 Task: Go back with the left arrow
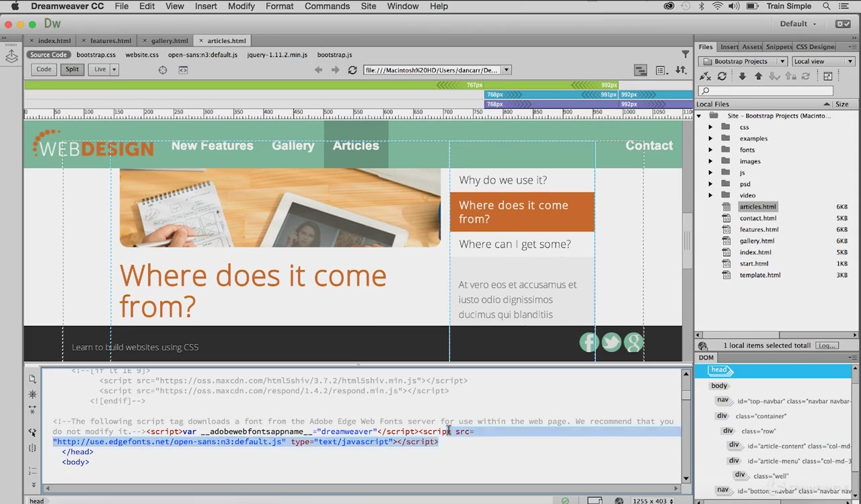(x=319, y=70)
